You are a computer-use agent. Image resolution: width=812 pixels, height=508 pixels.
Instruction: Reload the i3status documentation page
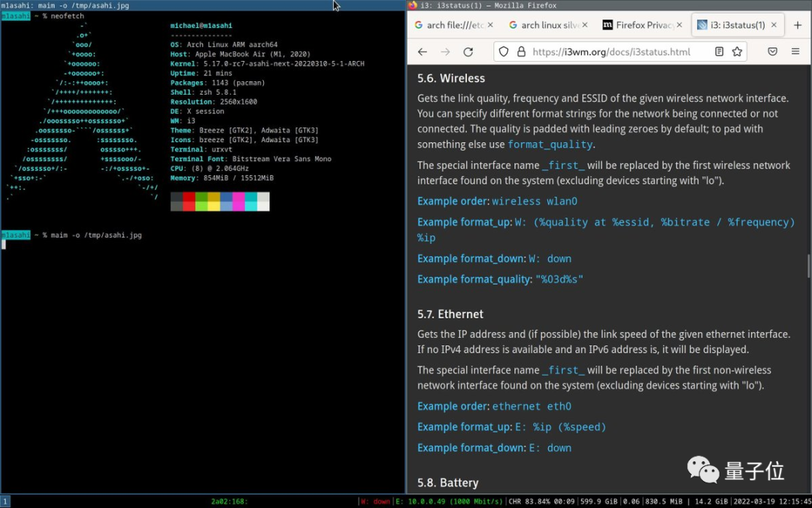pos(468,52)
